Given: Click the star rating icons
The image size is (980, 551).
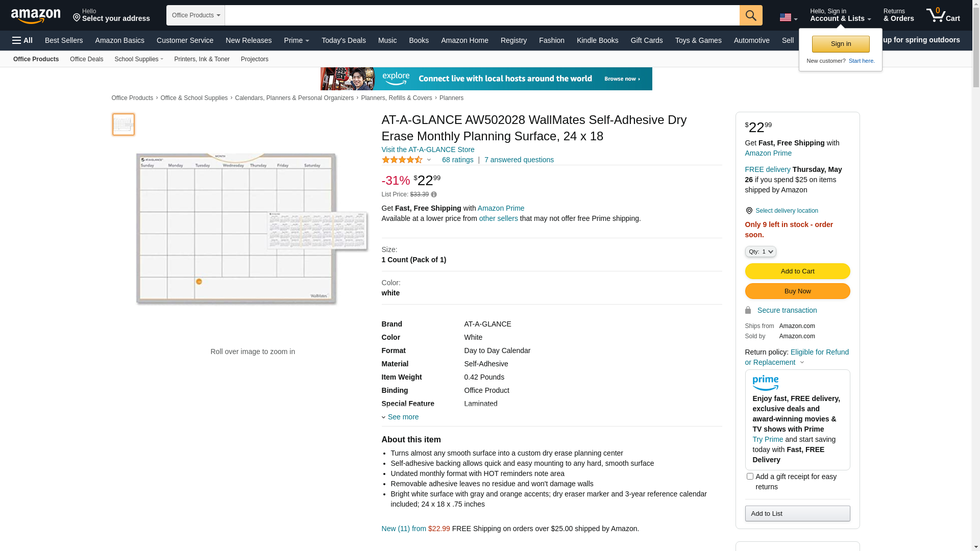Looking at the screenshot, I should 402,160.
